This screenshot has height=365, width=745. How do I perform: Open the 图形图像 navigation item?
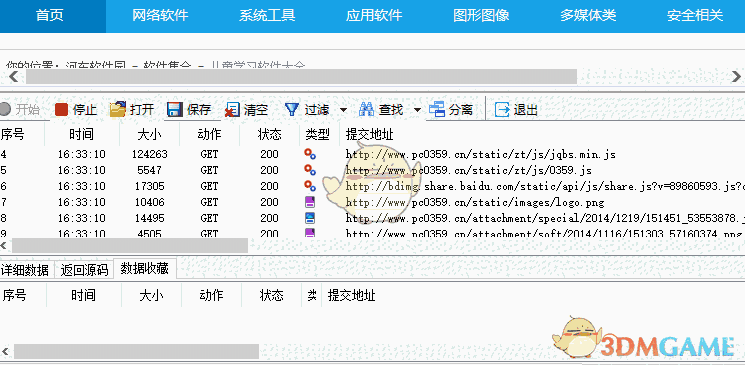click(x=481, y=15)
